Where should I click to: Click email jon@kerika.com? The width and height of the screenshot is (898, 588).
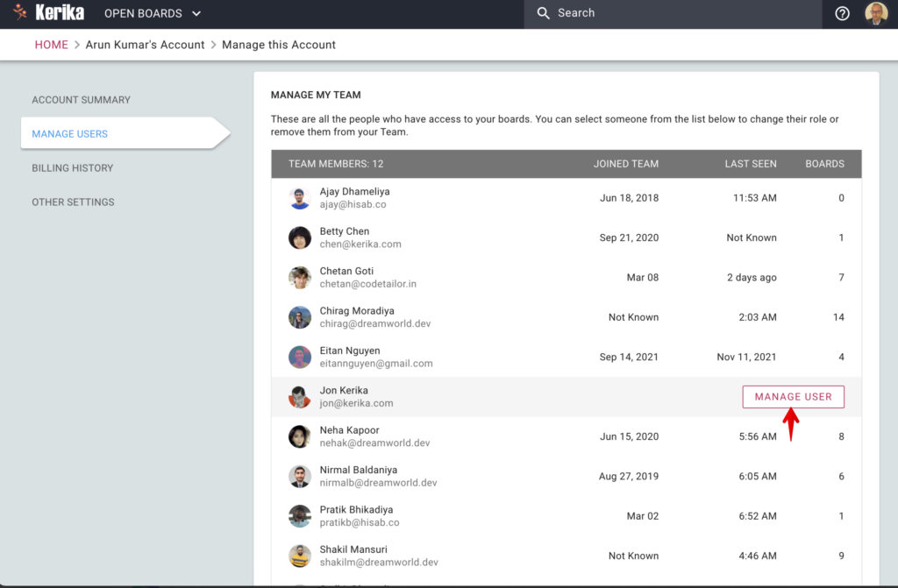(356, 403)
